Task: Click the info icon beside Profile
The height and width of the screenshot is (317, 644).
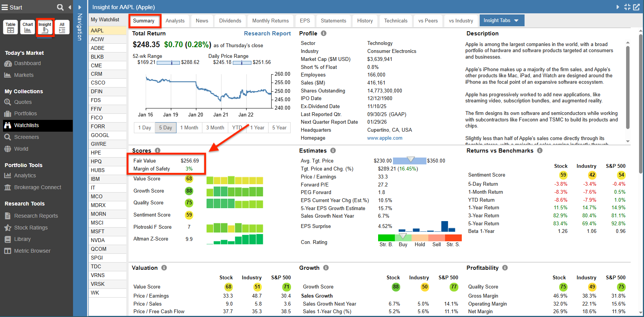Action: (324, 33)
